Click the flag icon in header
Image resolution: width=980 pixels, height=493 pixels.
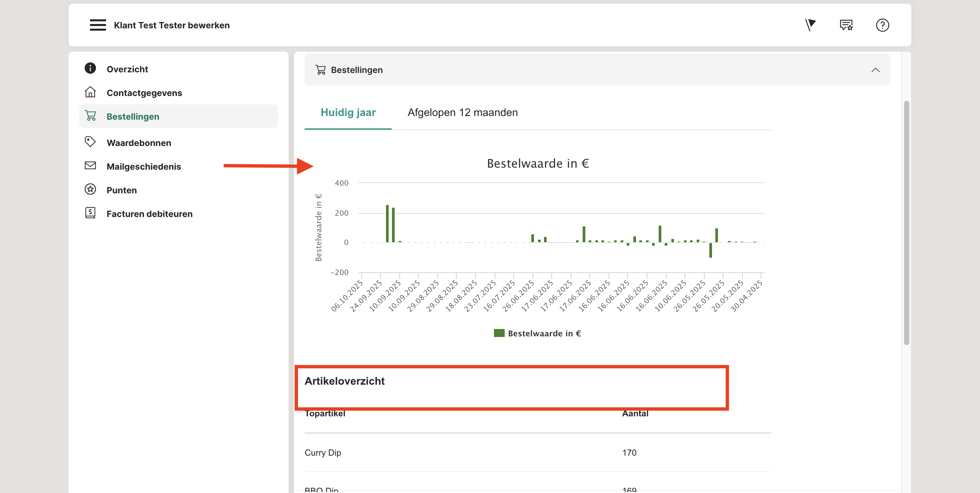point(810,25)
